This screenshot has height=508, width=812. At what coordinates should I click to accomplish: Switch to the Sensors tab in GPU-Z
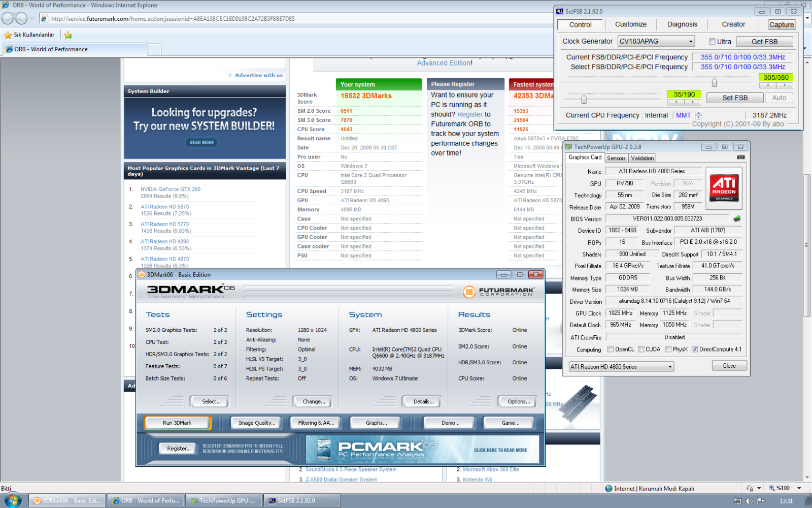pyautogui.click(x=616, y=158)
